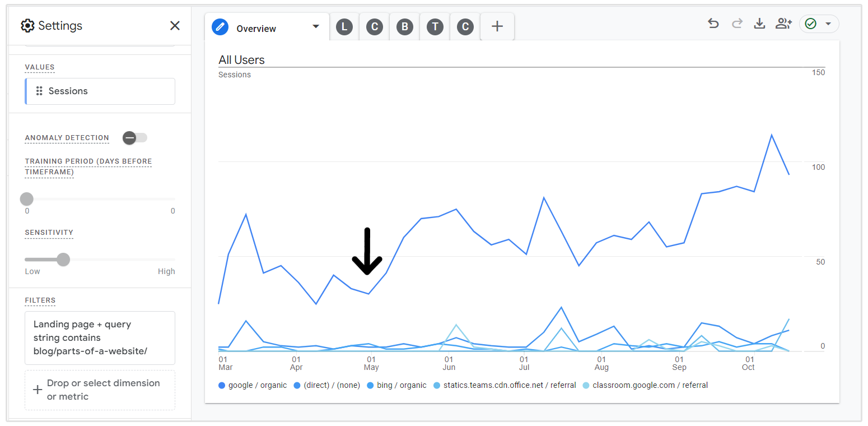Click the redo arrow icon
This screenshot has height=426, width=868.
click(737, 24)
